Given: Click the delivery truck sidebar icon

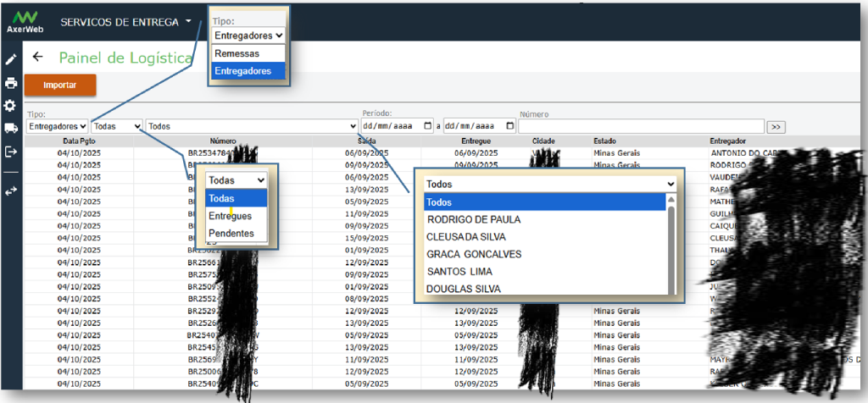Looking at the screenshot, I should pos(10,129).
